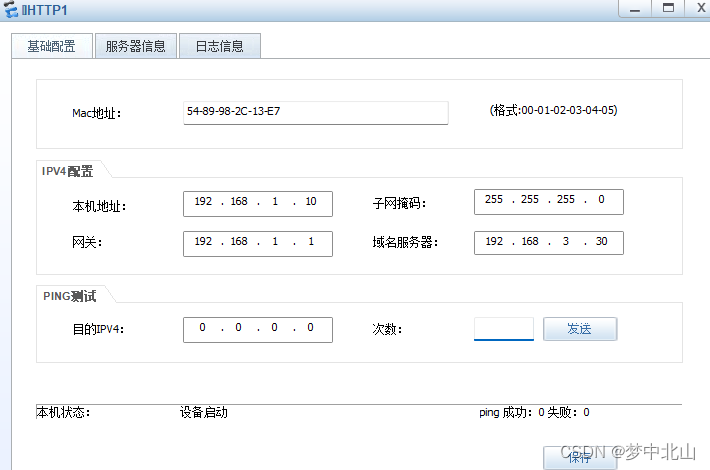710x470 pixels.
Task: Click the 目的IPV4 address field
Action: 258,330
